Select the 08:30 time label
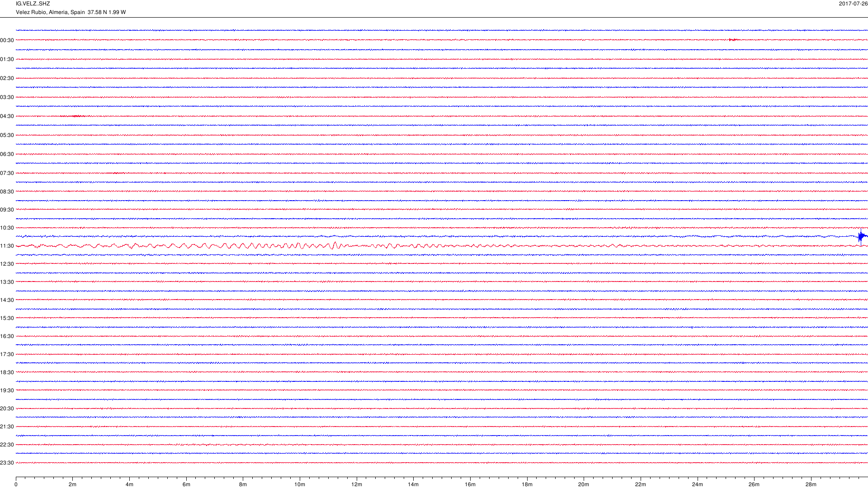The width and height of the screenshot is (868, 488). coord(7,192)
